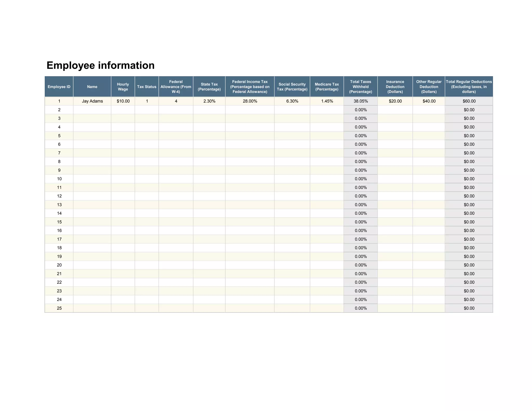Select the 38.05% total taxes cell
The height and width of the screenshot is (411, 532).
point(361,101)
